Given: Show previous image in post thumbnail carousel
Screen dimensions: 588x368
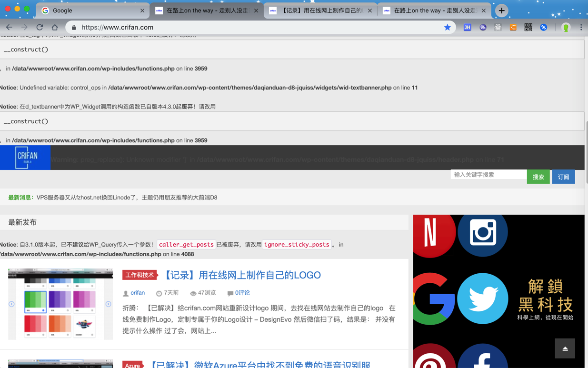Looking at the screenshot, I should click(12, 304).
